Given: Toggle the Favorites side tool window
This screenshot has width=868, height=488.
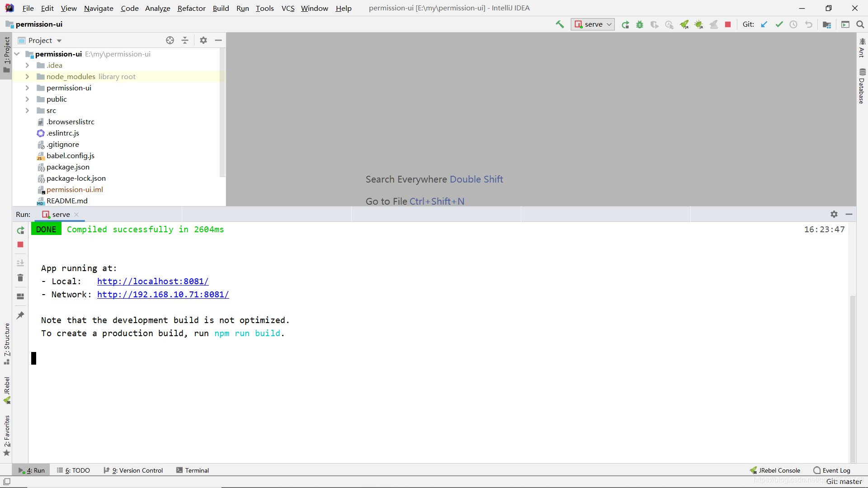Looking at the screenshot, I should [x=6, y=436].
